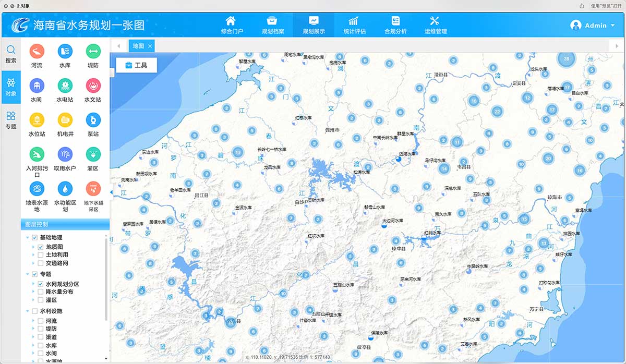Check the 渠道 layer checkbox
This screenshot has width=626, height=364.
click(41, 337)
